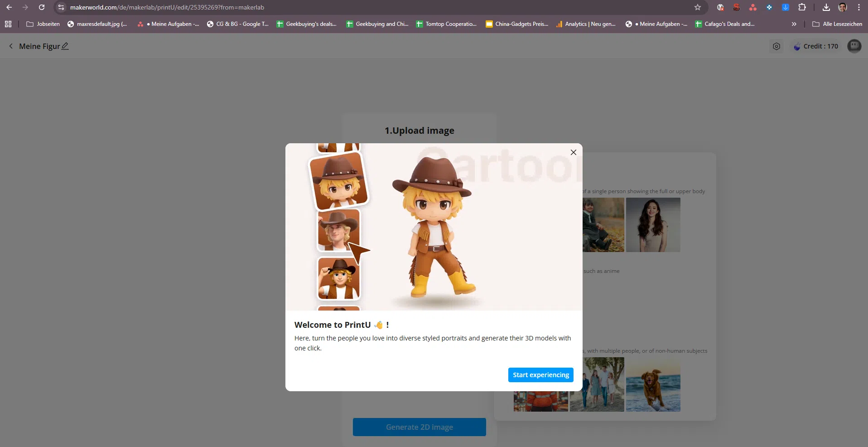This screenshot has width=868, height=447.
Task: Open the Jobseiten bookmark folder
Action: coord(43,24)
